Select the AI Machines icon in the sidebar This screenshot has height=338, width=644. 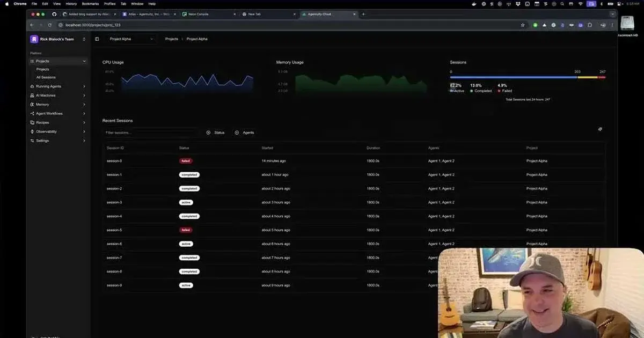(x=33, y=95)
